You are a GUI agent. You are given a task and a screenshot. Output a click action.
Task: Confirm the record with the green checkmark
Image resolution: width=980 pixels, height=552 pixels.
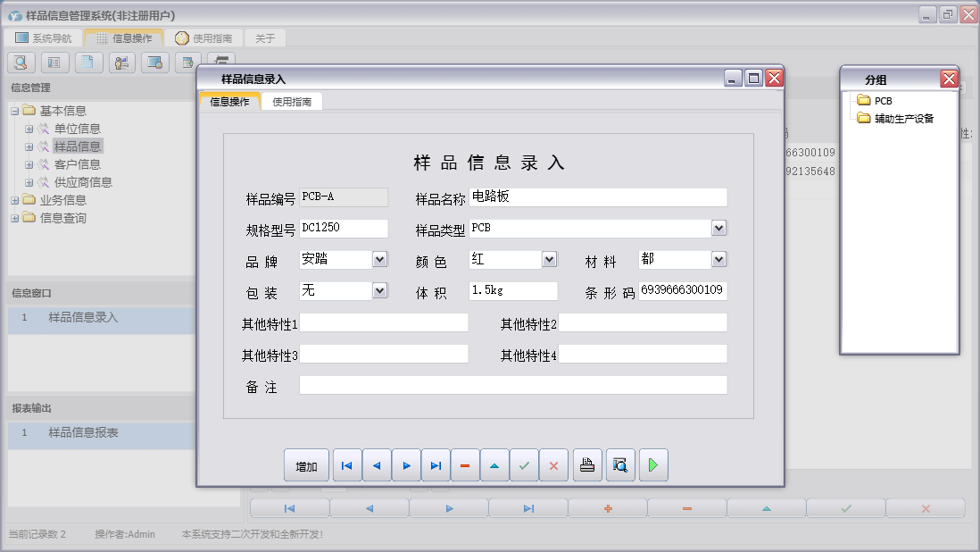(524, 464)
